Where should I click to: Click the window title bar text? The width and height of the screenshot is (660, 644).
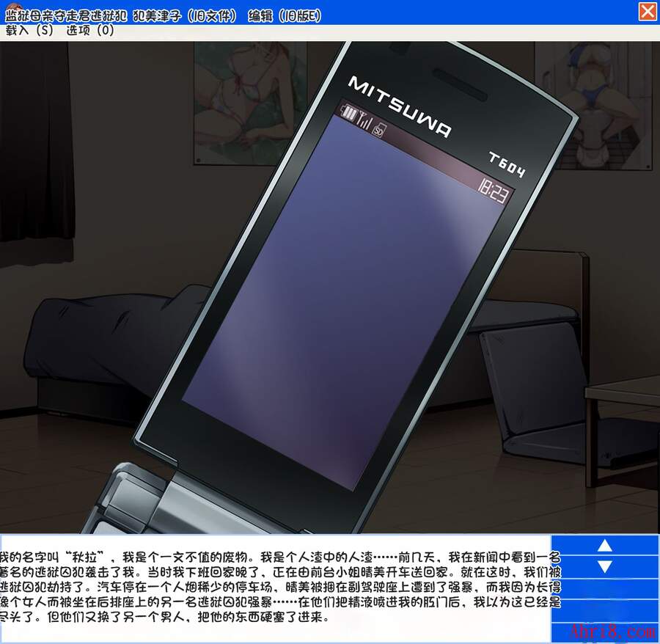163,14
